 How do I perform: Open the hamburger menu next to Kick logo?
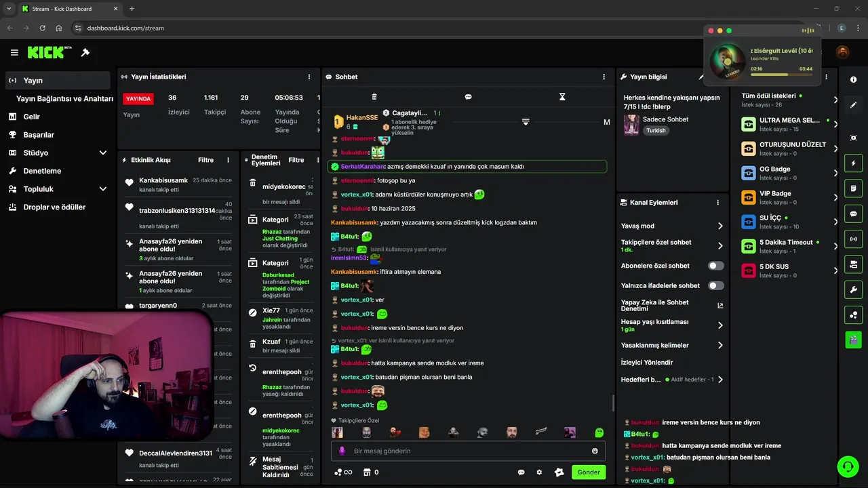[x=14, y=52]
